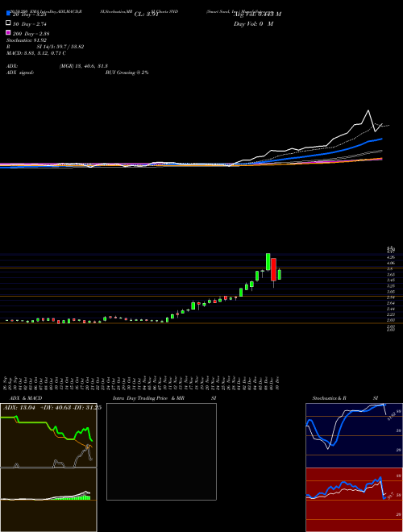The width and height of the screenshot is (403, 532).
Task: Click the 'Day Vol: 0 M' label
Action: [x=253, y=23]
